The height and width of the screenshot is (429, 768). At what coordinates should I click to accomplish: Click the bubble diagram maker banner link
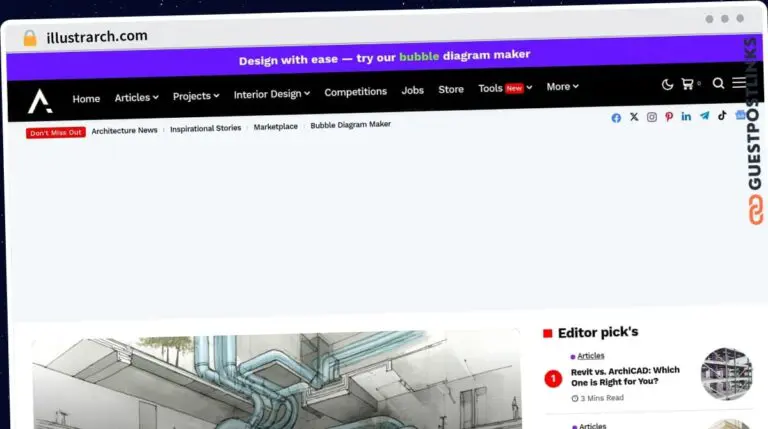(x=384, y=57)
